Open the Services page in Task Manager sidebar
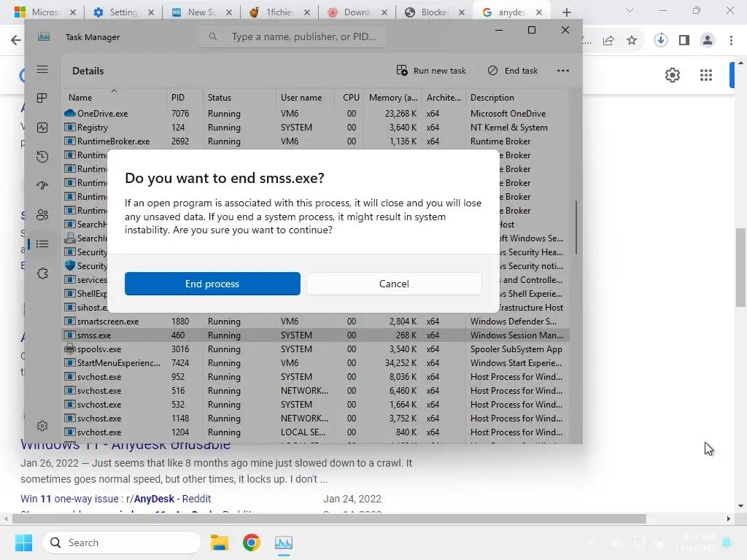Viewport: 747px width, 560px height. [42, 273]
